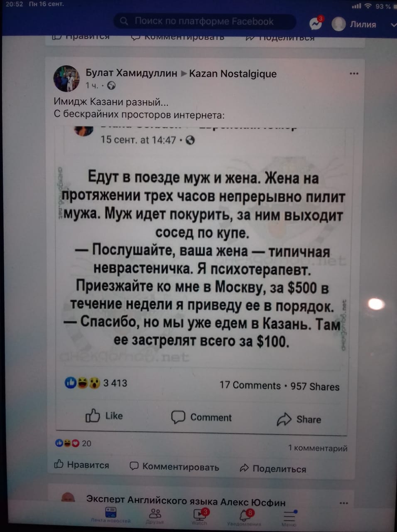The height and width of the screenshot is (532, 397).
Task: Focus the Facebook search field
Action: click(x=205, y=21)
